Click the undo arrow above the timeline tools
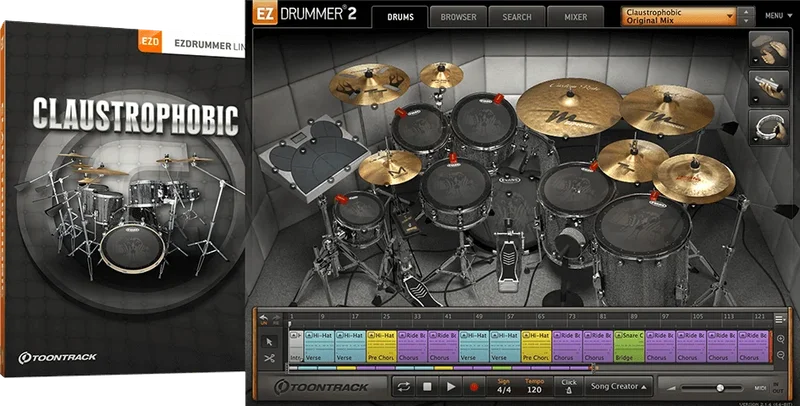The height and width of the screenshot is (406, 800). 264,318
